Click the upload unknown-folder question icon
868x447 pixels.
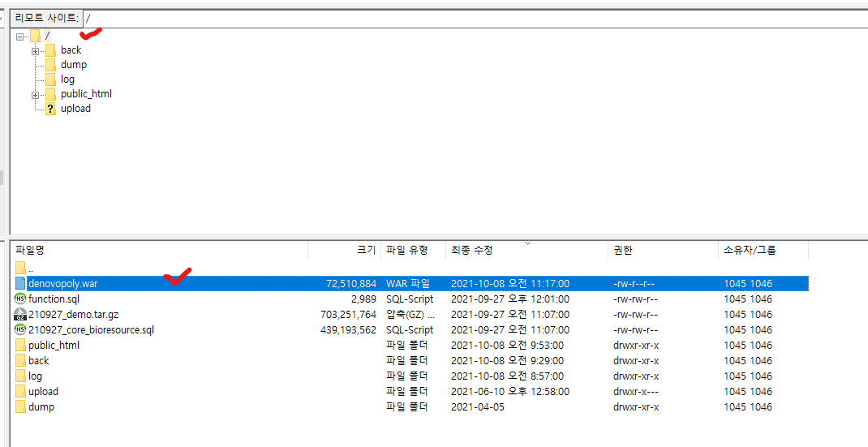point(50,109)
